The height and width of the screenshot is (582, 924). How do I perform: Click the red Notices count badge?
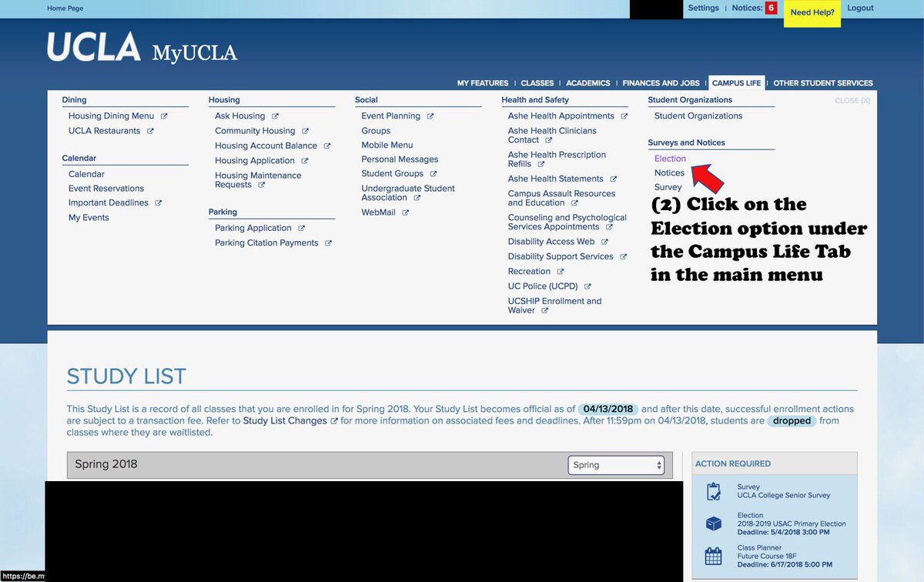(771, 8)
